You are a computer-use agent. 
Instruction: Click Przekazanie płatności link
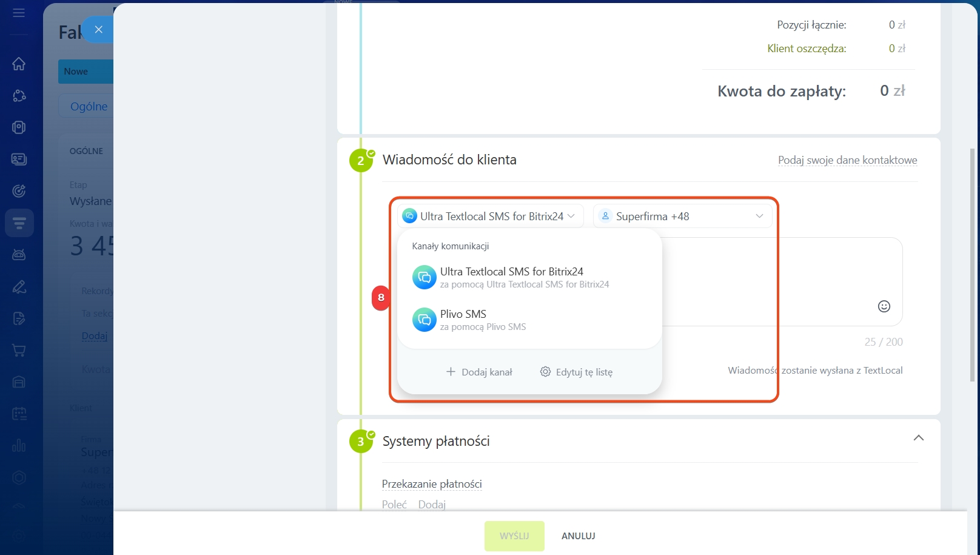[432, 484]
